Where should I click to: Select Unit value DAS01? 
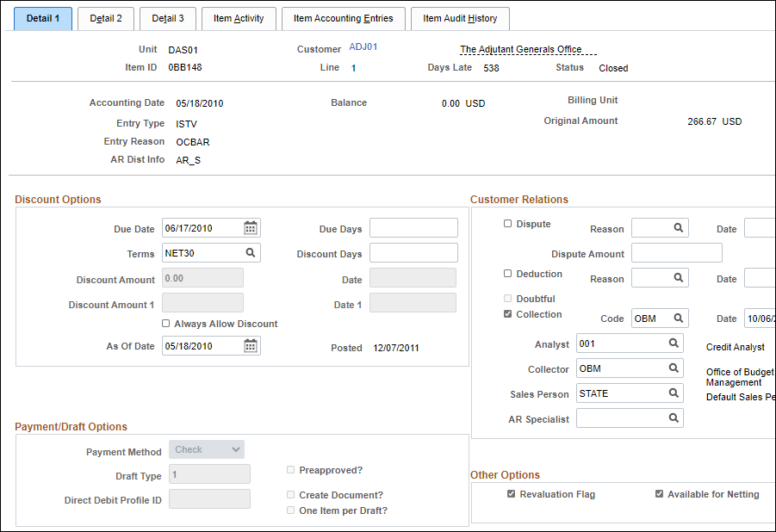coord(183,50)
